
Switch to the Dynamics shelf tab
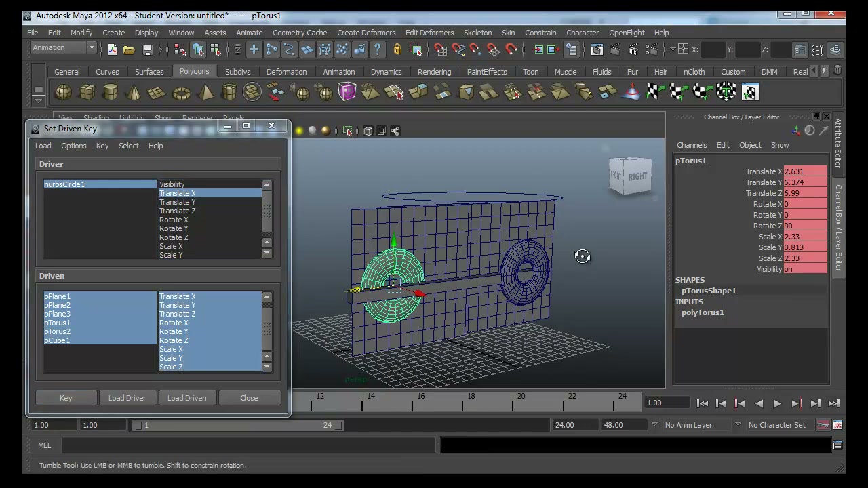[386, 72]
